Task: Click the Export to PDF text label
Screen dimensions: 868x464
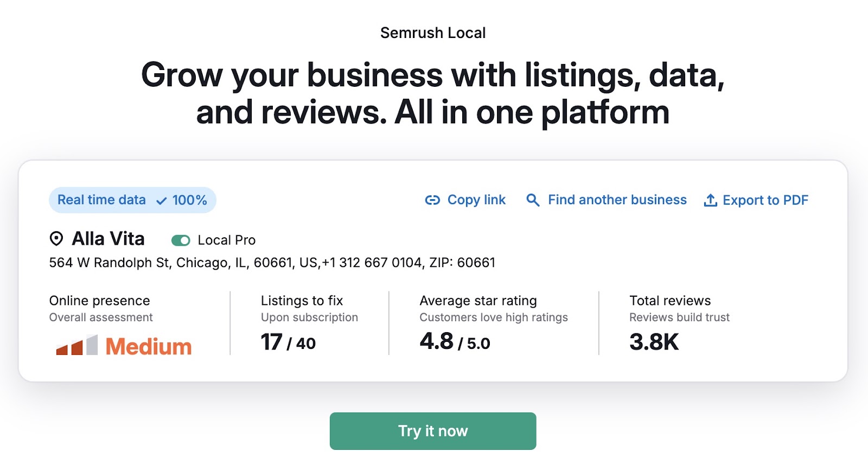Action: point(766,200)
